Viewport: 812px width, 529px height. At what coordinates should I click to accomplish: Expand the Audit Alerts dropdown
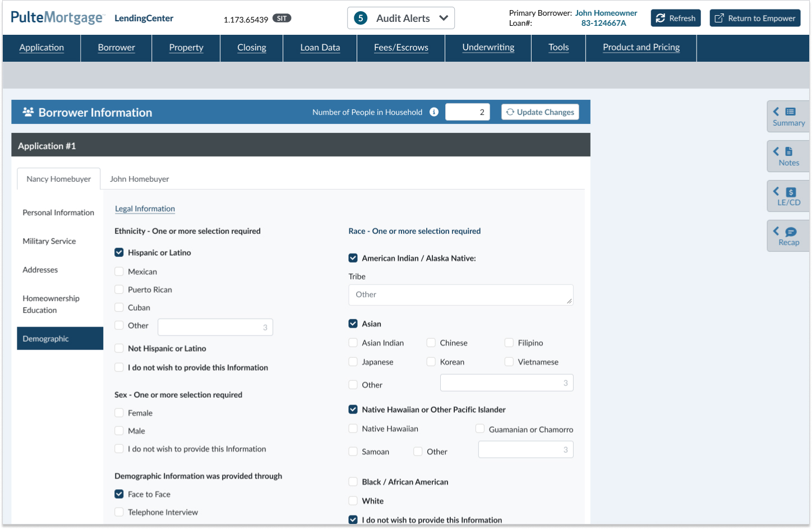444,18
